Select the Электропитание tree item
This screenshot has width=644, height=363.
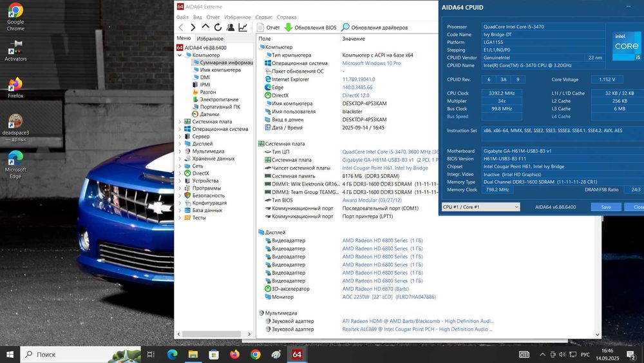(x=215, y=99)
